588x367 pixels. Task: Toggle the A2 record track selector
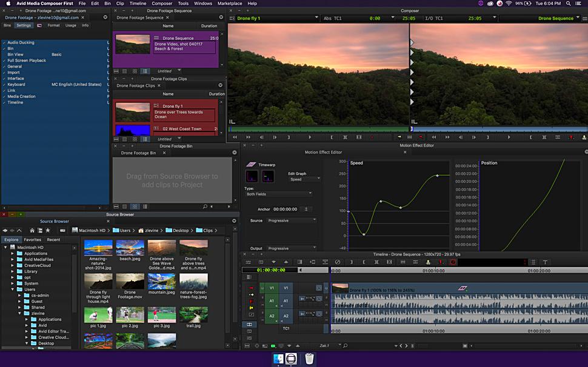click(x=286, y=316)
